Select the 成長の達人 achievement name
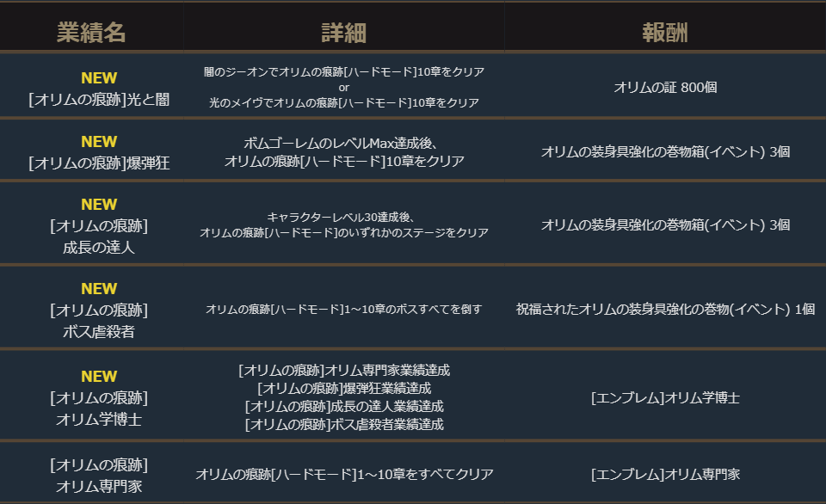The height and width of the screenshot is (504, 826). [99, 248]
